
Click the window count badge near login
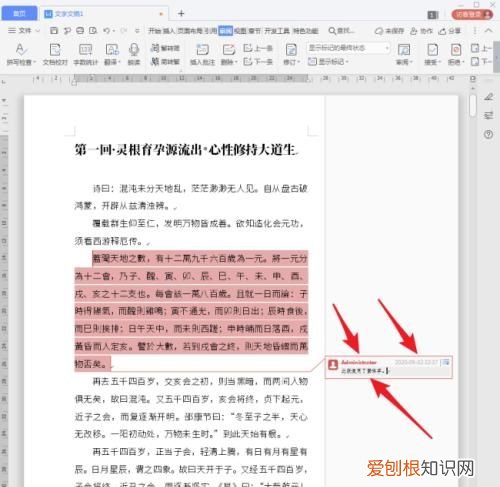pyautogui.click(x=433, y=15)
